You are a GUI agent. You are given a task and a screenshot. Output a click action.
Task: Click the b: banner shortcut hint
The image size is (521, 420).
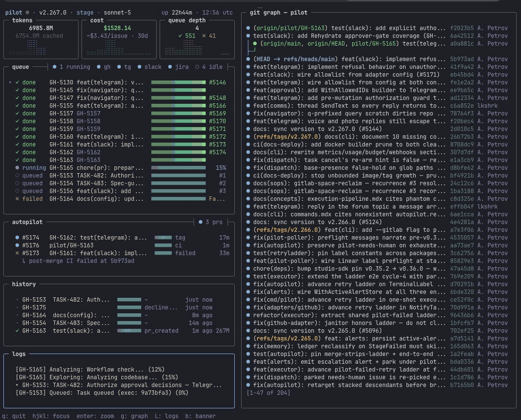pyautogui.click(x=200, y=416)
